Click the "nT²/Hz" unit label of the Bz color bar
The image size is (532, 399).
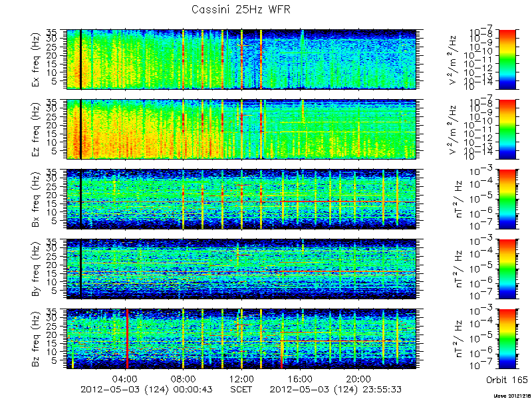click(x=460, y=339)
